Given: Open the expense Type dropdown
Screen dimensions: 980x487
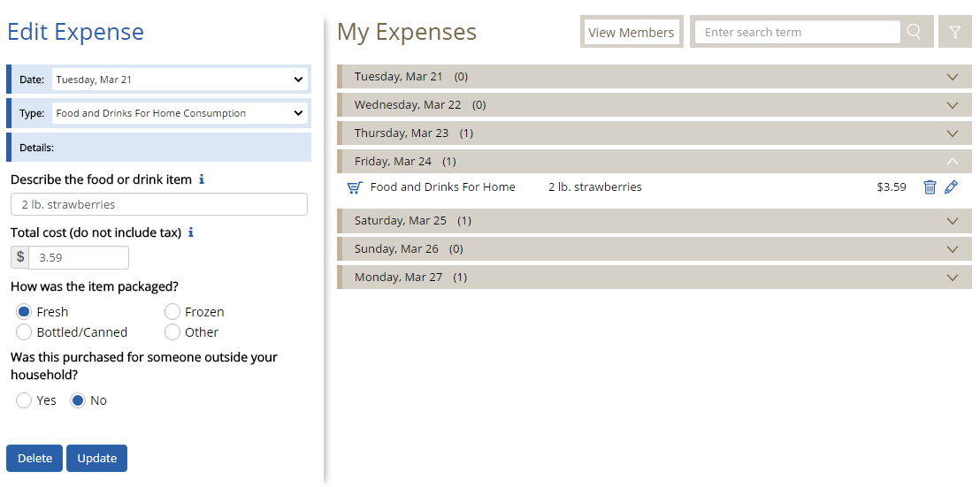Looking at the screenshot, I should pyautogui.click(x=180, y=113).
